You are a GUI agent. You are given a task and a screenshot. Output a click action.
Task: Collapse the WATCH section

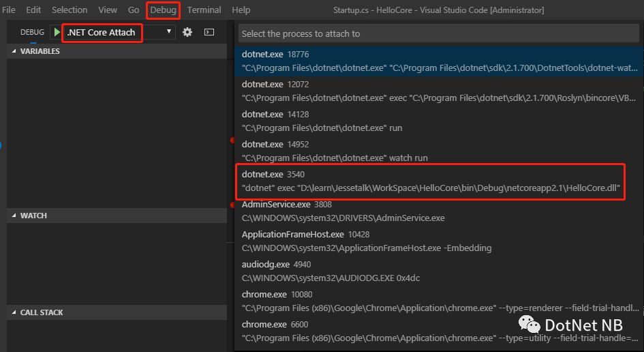coord(117,216)
